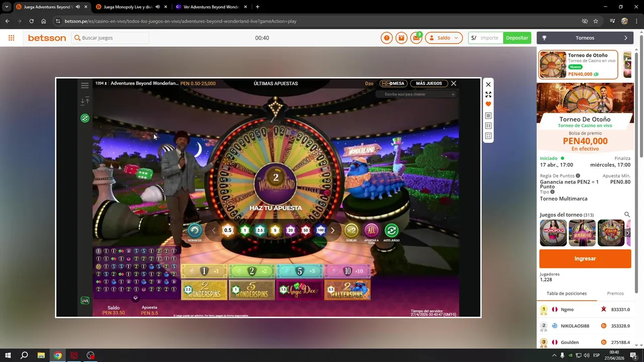Click the MESA button
The image size is (644, 362).
click(x=393, y=83)
